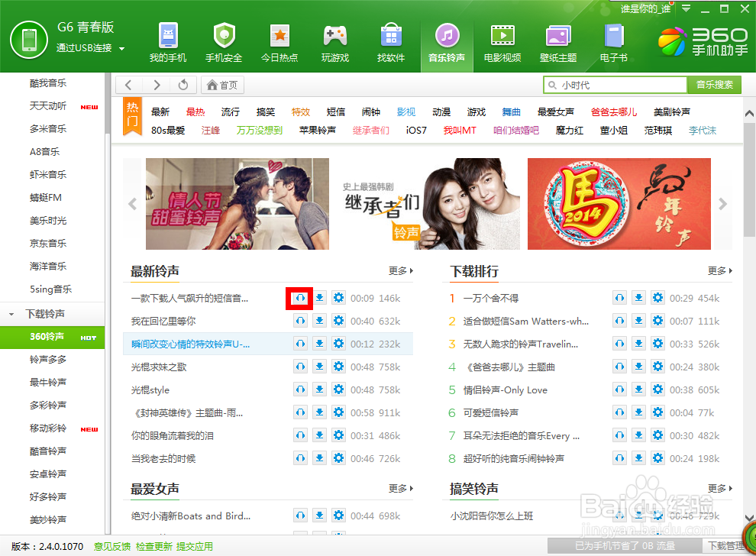Select the 闹钟 category tab
This screenshot has width=756, height=556.
click(x=371, y=112)
